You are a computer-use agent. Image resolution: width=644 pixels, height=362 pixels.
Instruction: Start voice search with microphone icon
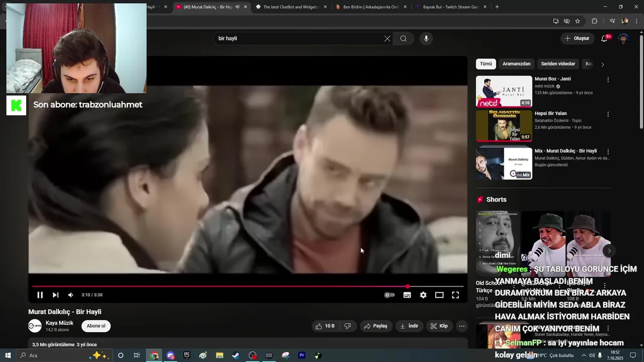426,39
